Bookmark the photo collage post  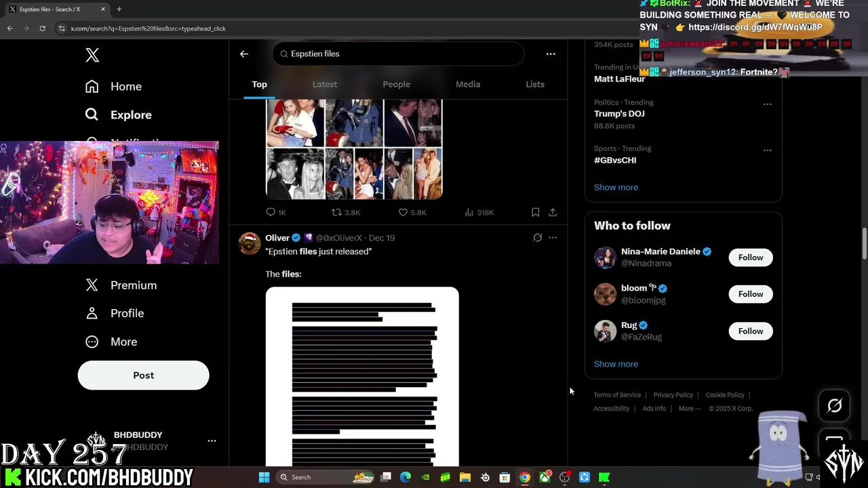click(x=535, y=213)
